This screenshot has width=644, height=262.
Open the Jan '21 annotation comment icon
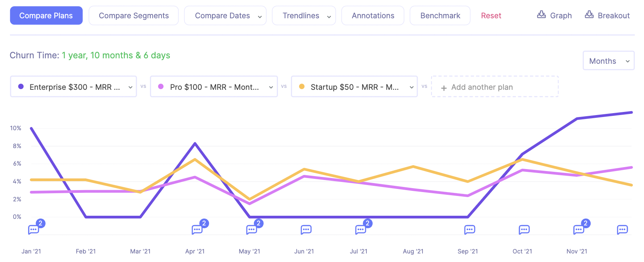click(34, 229)
